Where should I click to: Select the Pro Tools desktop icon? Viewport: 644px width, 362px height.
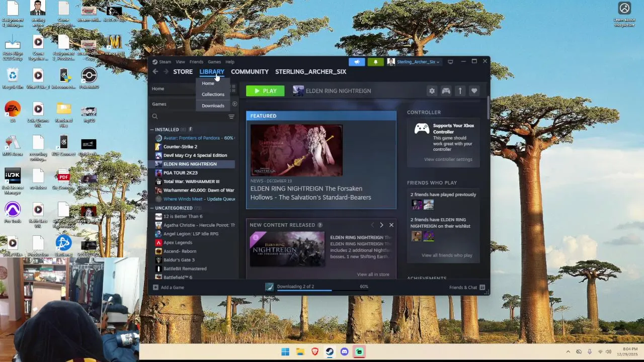point(13,213)
